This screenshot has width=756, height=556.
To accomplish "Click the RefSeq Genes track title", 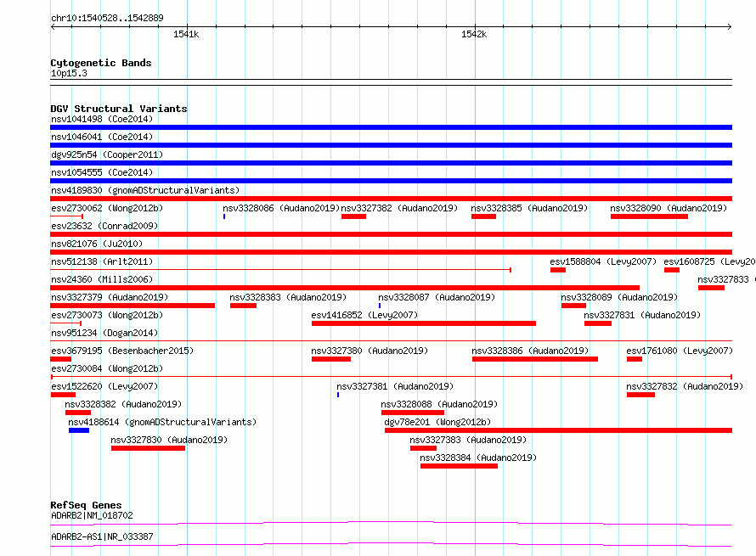I will point(86,505).
